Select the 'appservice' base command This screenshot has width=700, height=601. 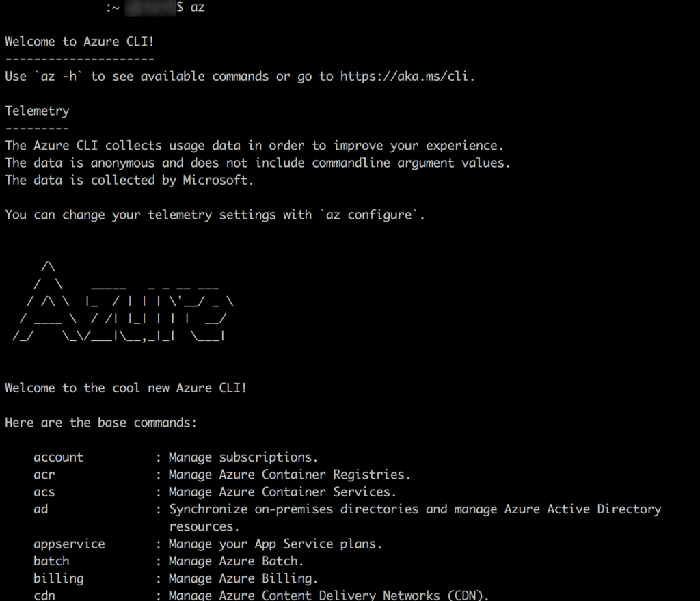coord(69,544)
